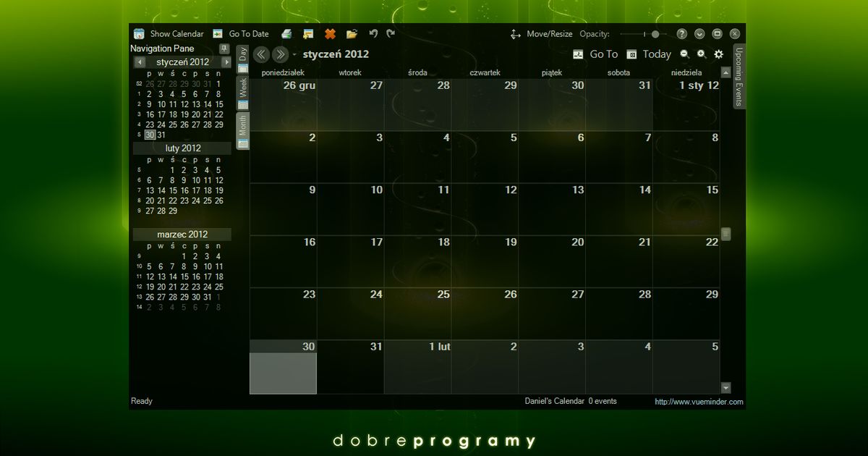Click the Opacity slider handle
The width and height of the screenshot is (868, 456).
655,34
